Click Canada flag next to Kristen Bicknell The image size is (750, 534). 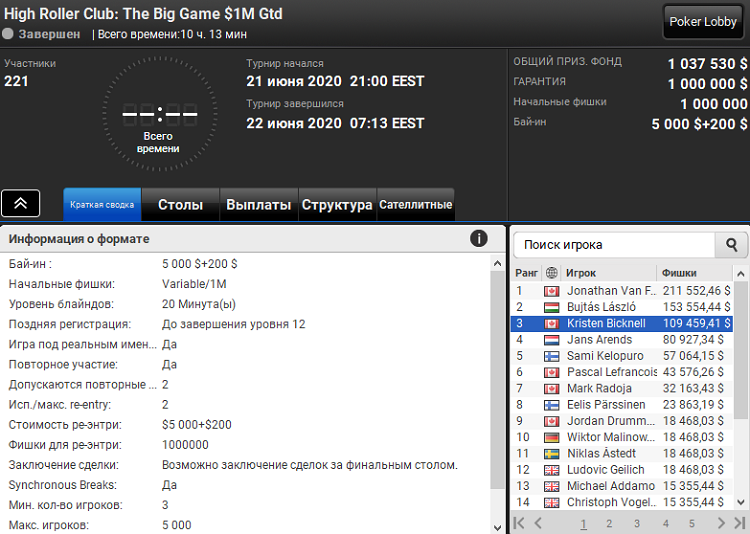coord(551,323)
